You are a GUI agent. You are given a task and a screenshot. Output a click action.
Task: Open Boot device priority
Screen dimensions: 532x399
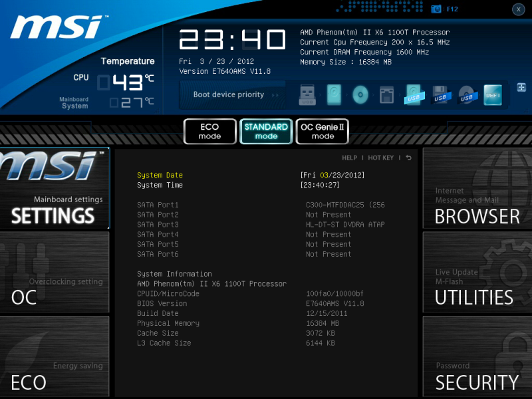tap(232, 94)
